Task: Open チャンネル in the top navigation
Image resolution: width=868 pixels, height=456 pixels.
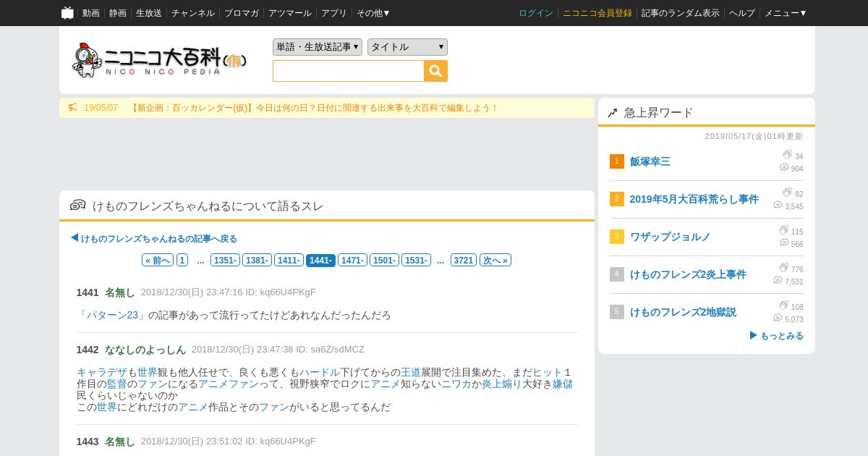Action: point(193,13)
